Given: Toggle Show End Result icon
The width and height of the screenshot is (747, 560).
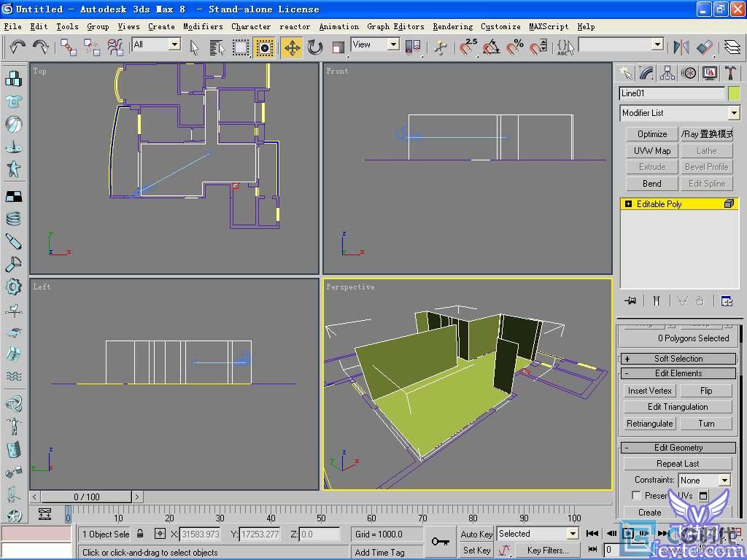Looking at the screenshot, I should [657, 300].
